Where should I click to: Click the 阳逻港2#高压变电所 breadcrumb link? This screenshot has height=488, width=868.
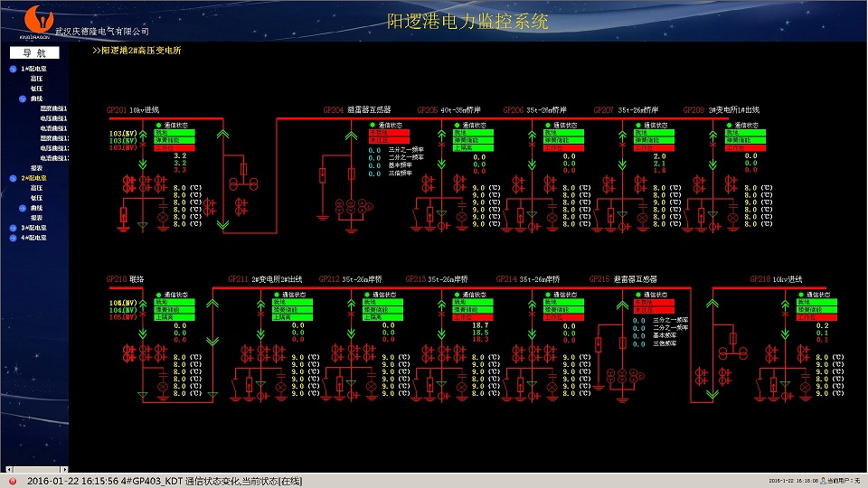pyautogui.click(x=137, y=51)
